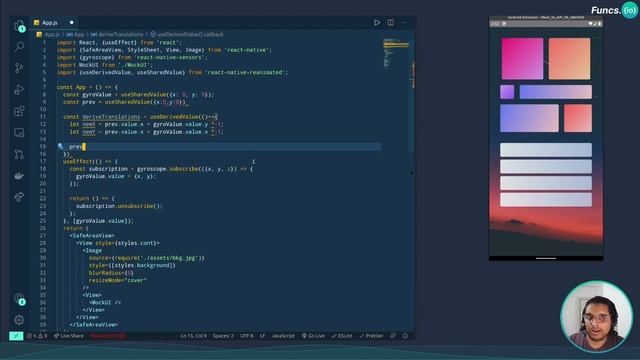Viewport: 640px width, 360px height.
Task: Click the small purple square in emulator
Action: coord(507,92)
